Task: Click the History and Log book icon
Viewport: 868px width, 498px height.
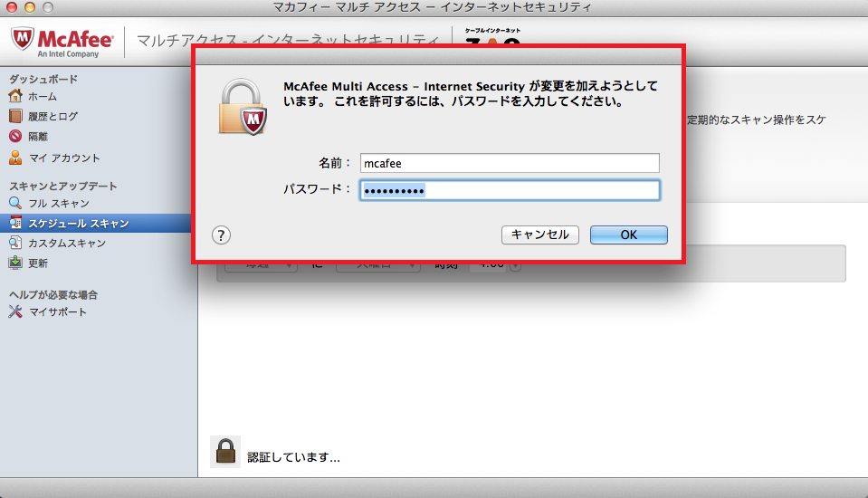Action: pos(15,116)
